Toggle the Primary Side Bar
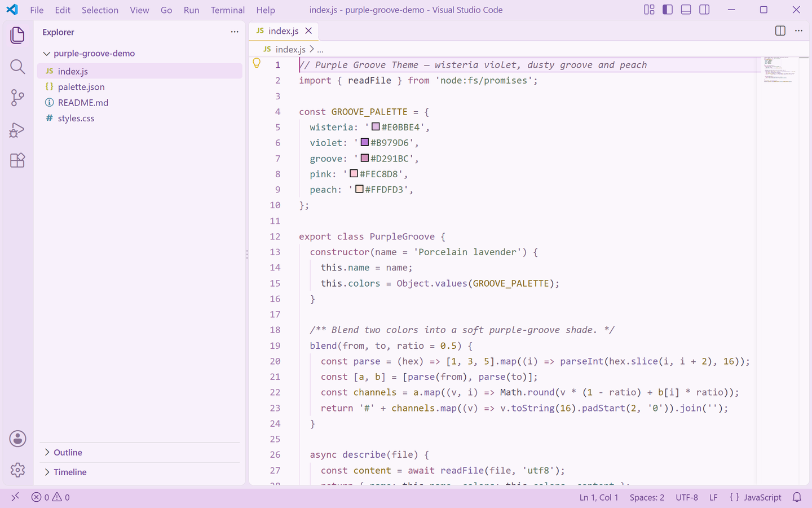Screen dimensions: 812x508 click(x=668, y=10)
